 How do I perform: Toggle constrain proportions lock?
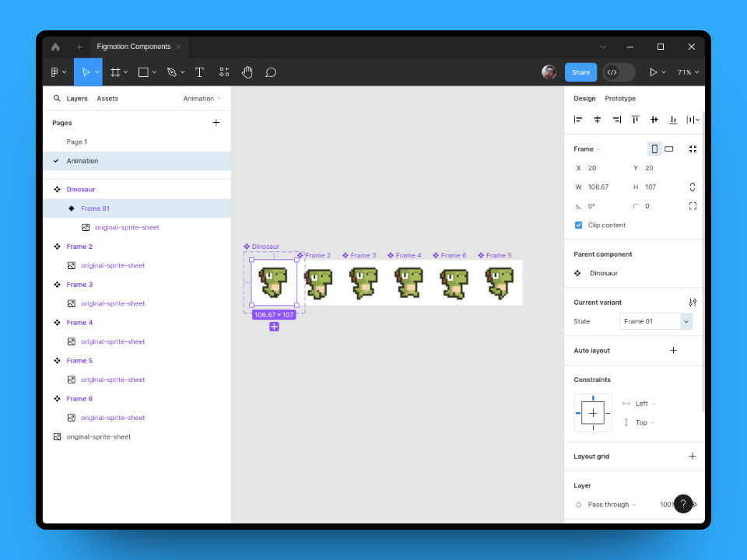tap(693, 187)
